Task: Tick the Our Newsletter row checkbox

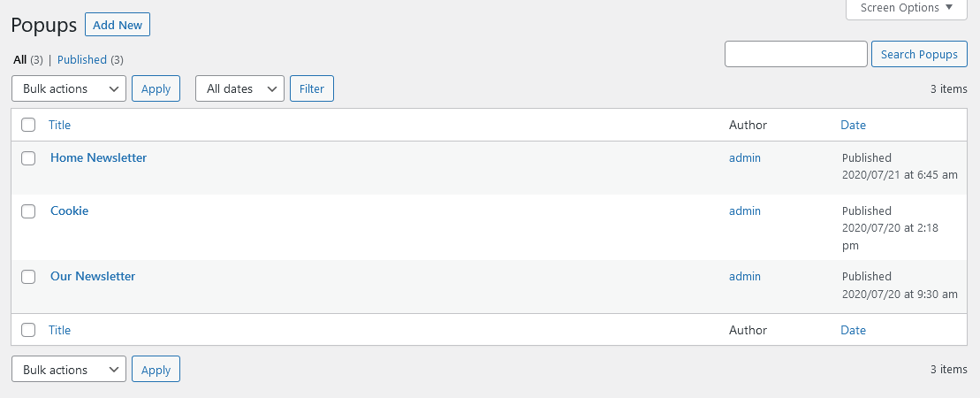Action: click(28, 277)
